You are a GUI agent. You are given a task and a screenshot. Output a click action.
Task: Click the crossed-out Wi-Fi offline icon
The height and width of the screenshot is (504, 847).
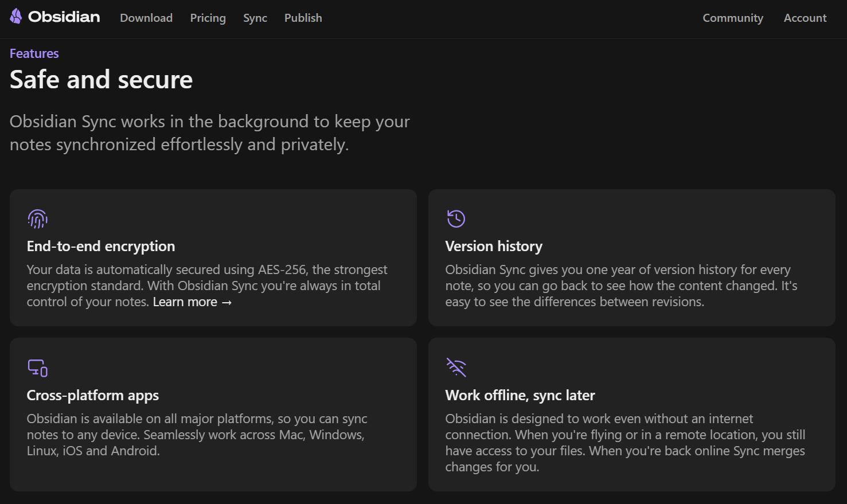(456, 368)
